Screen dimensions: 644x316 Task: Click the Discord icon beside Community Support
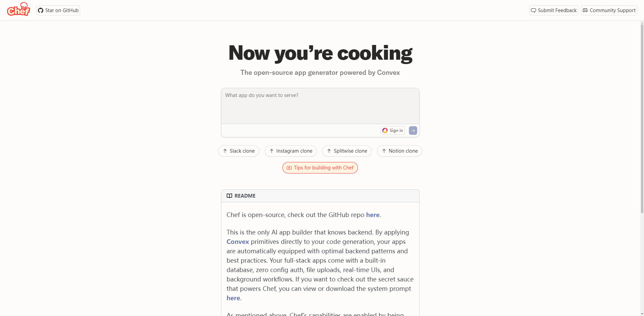click(585, 10)
